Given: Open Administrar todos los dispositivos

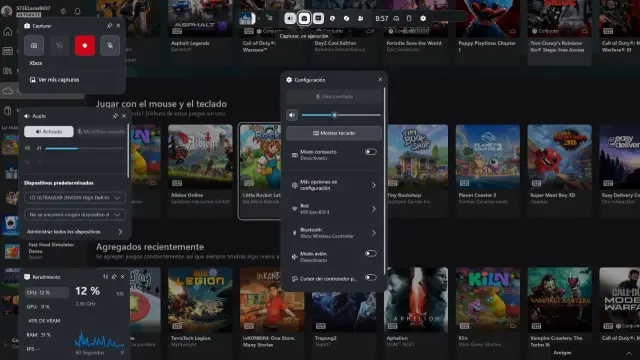Looking at the screenshot, I should 75,232.
